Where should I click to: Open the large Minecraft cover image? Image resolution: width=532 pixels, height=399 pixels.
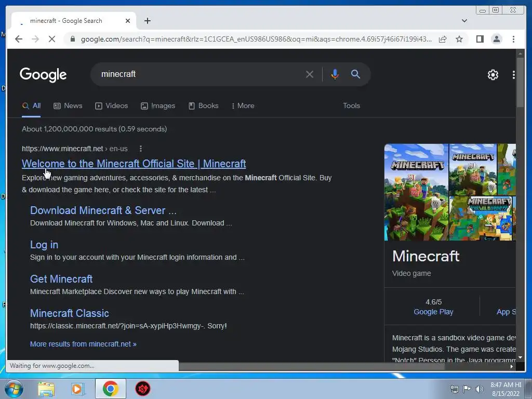coord(416,192)
